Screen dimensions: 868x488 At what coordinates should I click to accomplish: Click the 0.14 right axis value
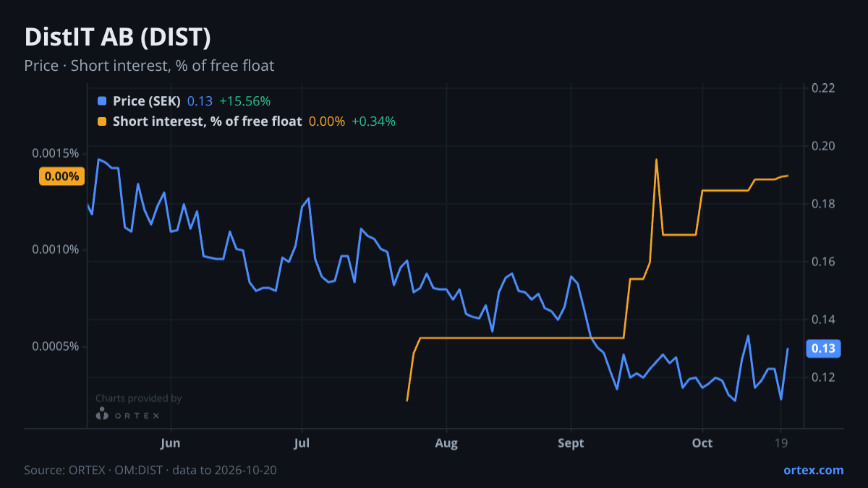pos(823,320)
